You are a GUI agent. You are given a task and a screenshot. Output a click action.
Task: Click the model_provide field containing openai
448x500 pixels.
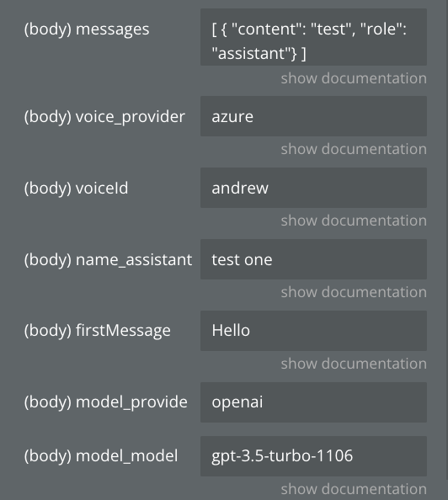tap(313, 402)
